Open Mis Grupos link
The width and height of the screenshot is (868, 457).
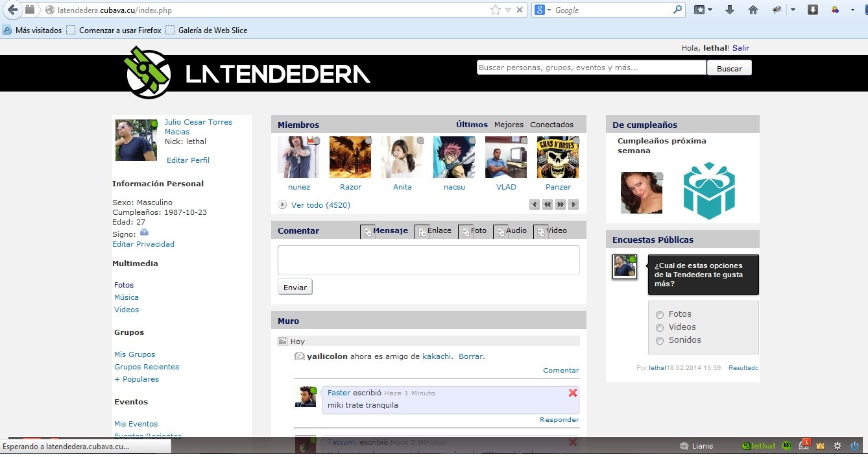click(x=135, y=354)
